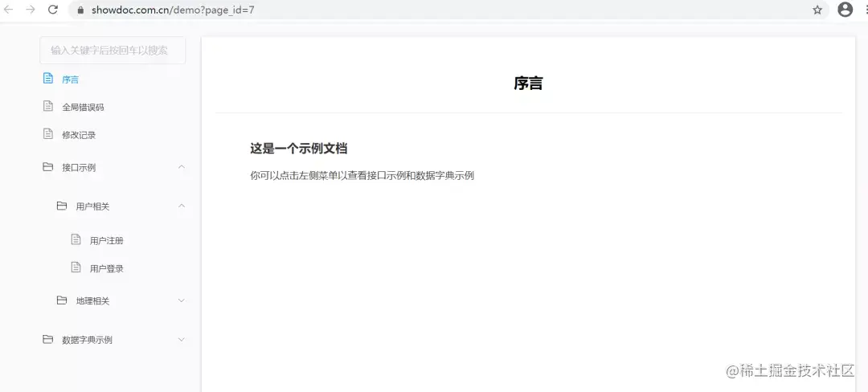Click the document icon beside 序言
Image resolution: width=868 pixels, height=392 pixels.
point(48,79)
